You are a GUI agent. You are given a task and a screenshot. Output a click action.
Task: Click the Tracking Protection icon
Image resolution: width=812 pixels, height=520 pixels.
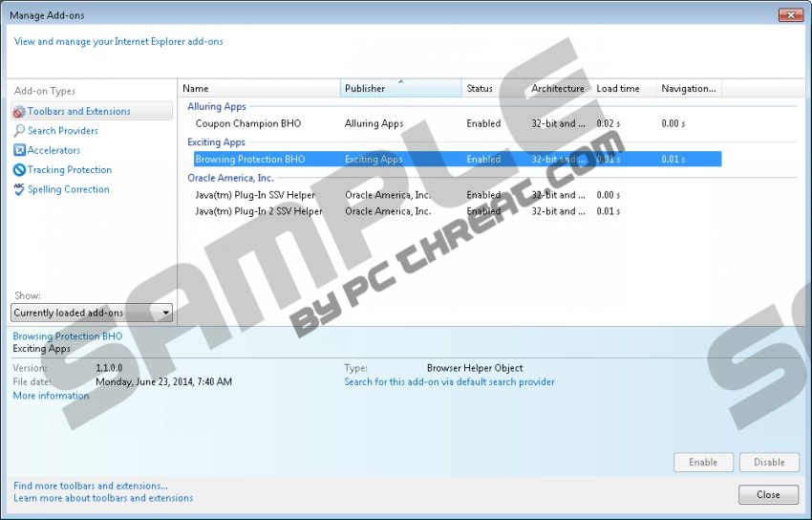tap(19, 170)
